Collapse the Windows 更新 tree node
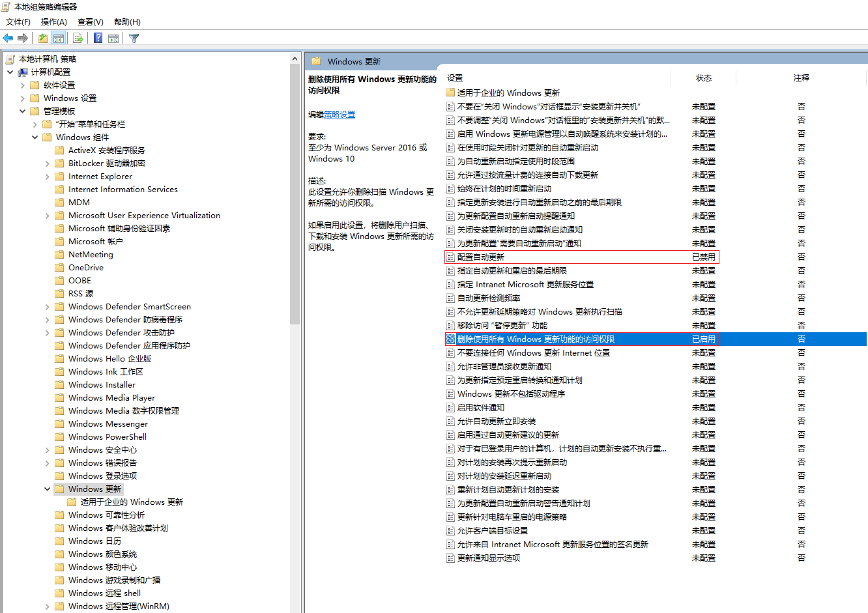The height and width of the screenshot is (613, 868). click(47, 489)
